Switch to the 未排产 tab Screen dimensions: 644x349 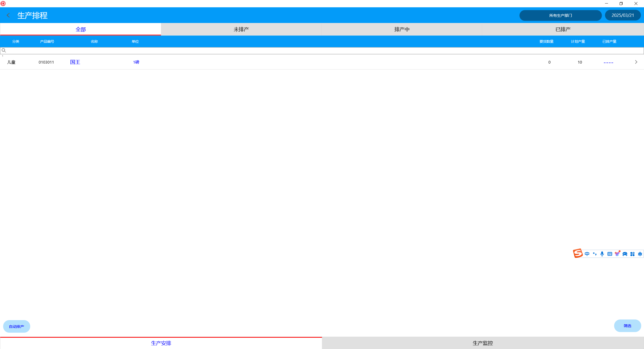pyautogui.click(x=241, y=29)
